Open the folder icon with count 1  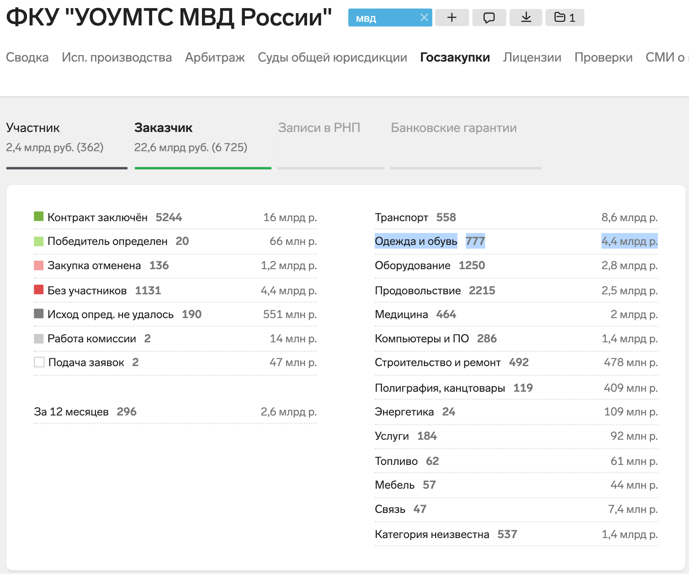click(565, 18)
